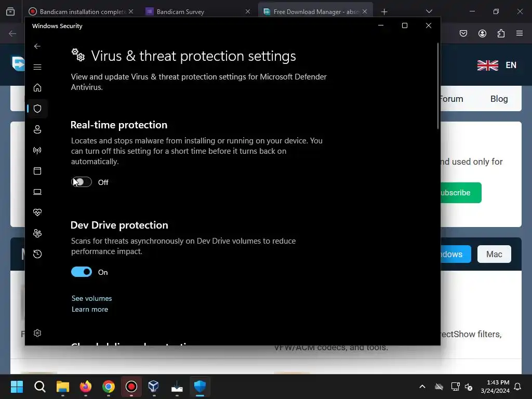Open the notification bell
The width and height of the screenshot is (532, 399).
518,387
